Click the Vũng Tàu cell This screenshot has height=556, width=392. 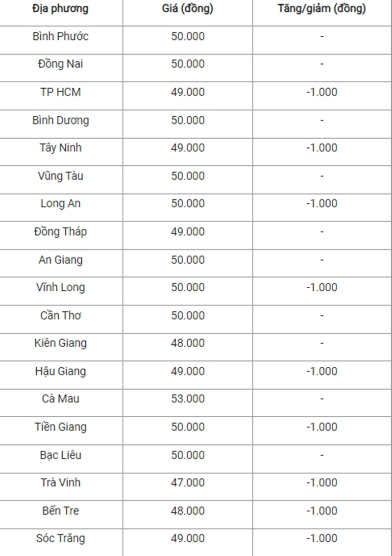coord(60,176)
